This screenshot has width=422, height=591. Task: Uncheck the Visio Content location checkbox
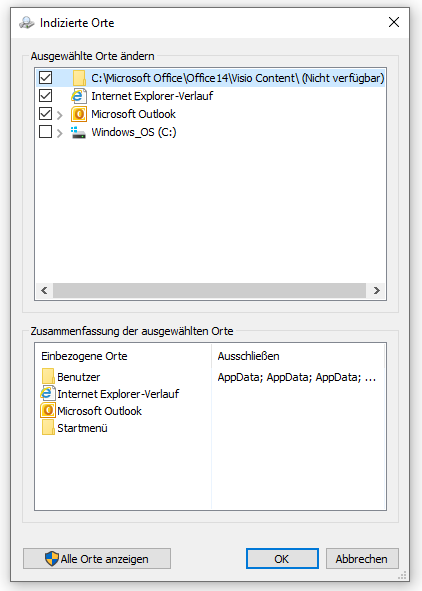click(x=46, y=78)
